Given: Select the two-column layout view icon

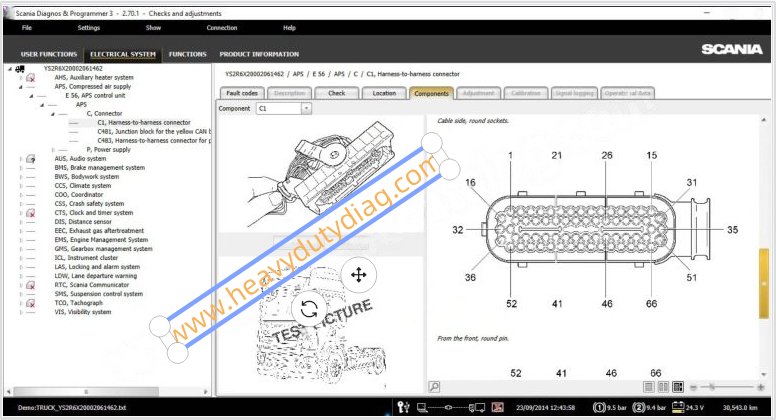Looking at the screenshot, I should pyautogui.click(x=663, y=387).
